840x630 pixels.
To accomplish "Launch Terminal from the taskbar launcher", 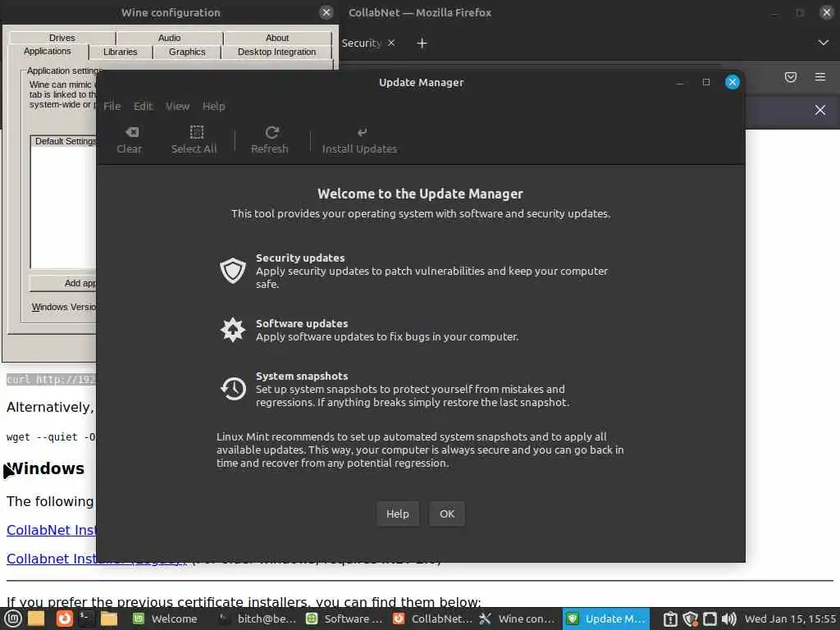I will click(86, 619).
